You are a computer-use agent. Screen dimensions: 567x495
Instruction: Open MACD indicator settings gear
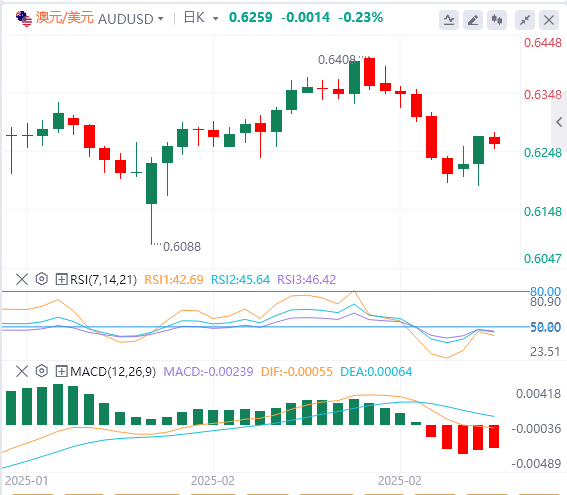(42, 371)
